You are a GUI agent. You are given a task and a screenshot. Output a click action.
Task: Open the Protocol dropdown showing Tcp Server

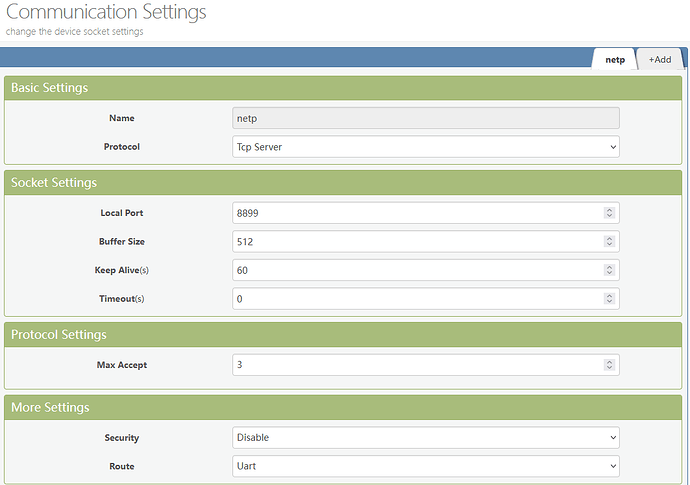425,147
